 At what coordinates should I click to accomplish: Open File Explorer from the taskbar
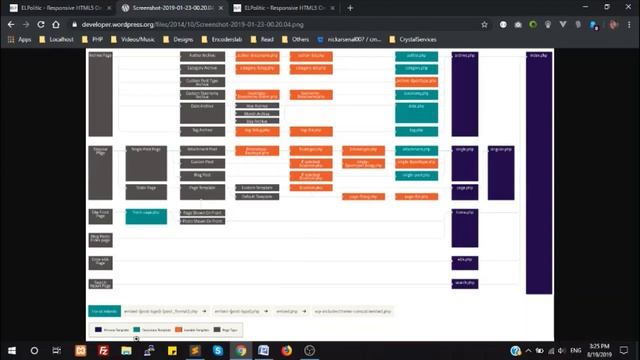126,351
